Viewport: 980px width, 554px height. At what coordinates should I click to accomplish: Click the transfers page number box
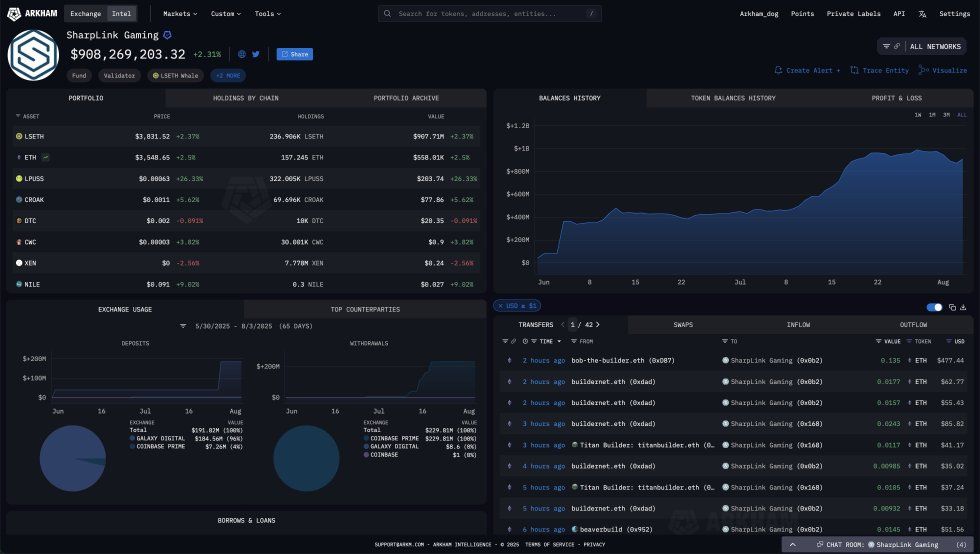pos(572,325)
